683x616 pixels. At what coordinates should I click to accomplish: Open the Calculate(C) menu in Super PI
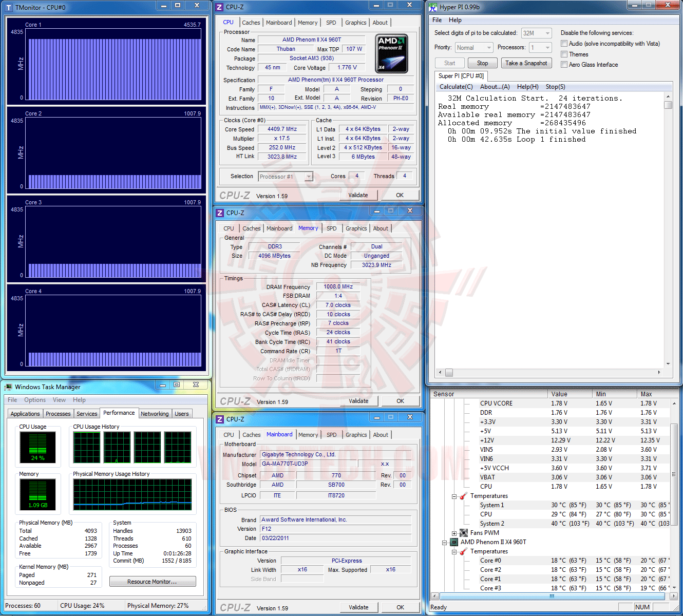tap(456, 87)
